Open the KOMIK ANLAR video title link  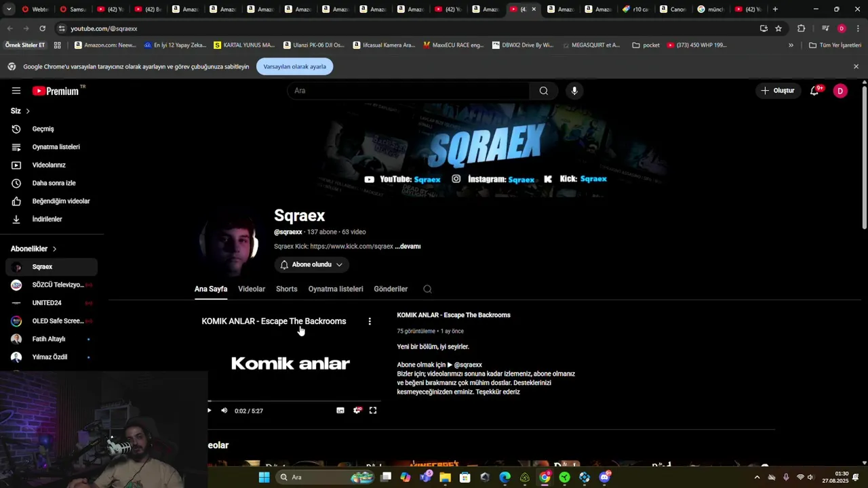tap(454, 315)
